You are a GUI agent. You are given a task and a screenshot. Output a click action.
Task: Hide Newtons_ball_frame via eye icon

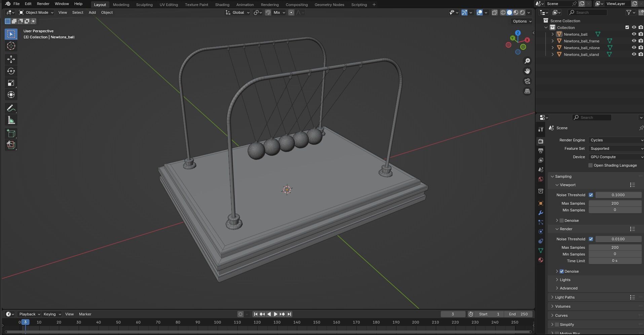click(x=634, y=41)
